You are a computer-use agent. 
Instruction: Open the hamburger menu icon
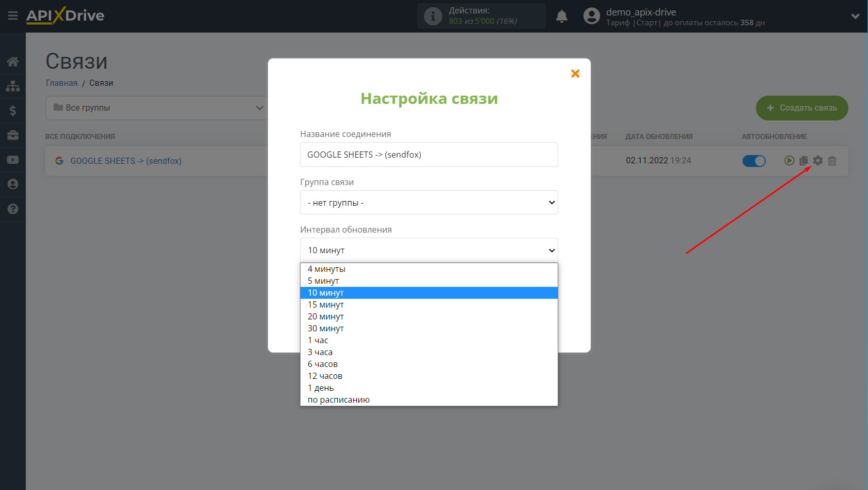[13, 16]
